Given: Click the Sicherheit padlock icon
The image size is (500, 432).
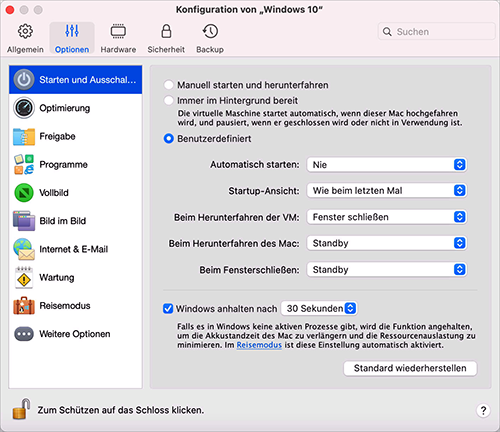Looking at the screenshot, I should pos(166,31).
